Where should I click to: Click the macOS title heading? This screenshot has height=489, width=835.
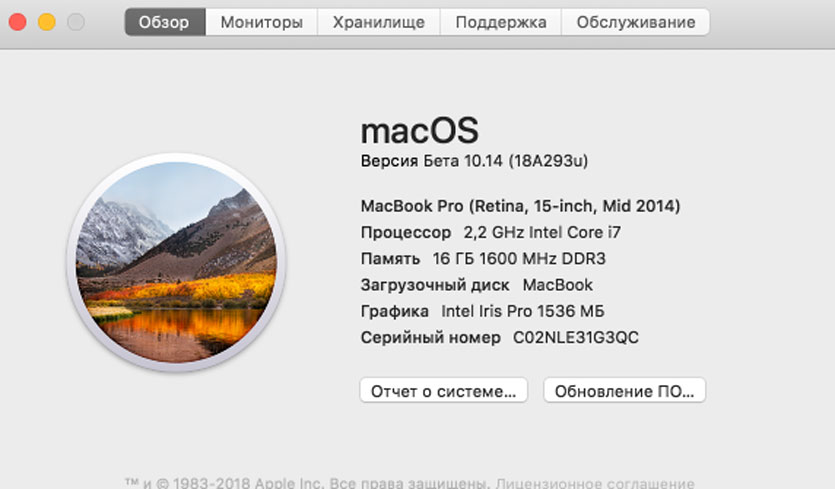[419, 130]
